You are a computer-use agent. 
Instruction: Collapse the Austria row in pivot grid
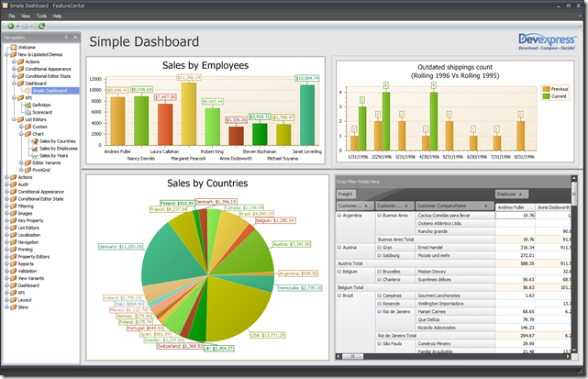[339, 247]
